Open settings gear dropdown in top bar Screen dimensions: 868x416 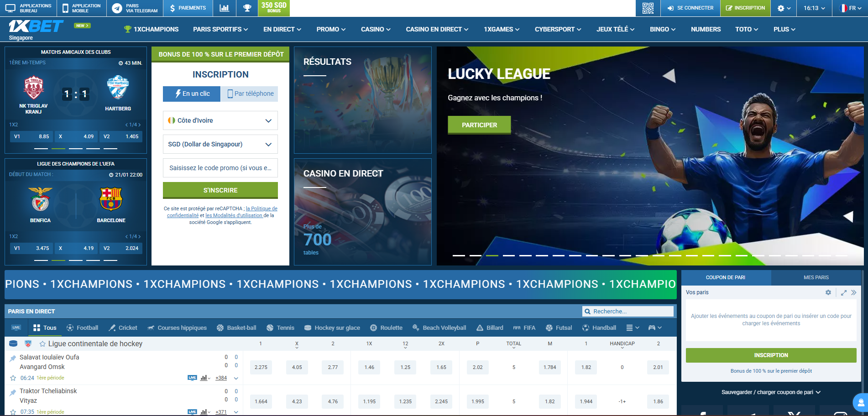coord(784,8)
